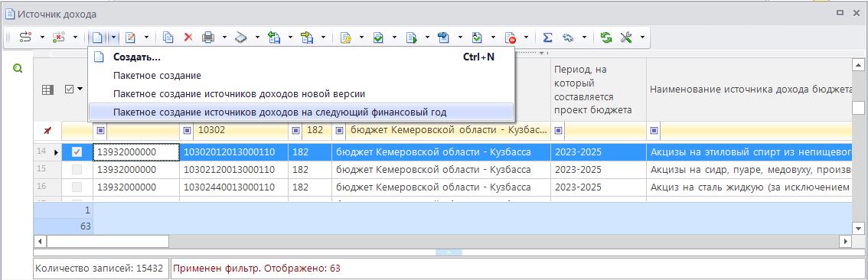Open dropdown next to the Edit icon

147,37
